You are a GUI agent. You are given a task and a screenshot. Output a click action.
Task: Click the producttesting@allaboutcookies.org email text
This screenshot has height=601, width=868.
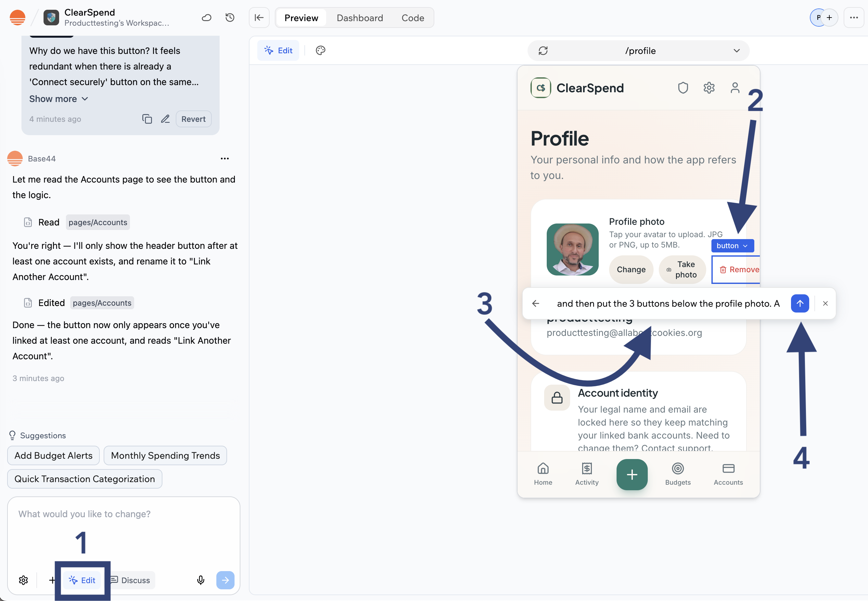tap(624, 333)
